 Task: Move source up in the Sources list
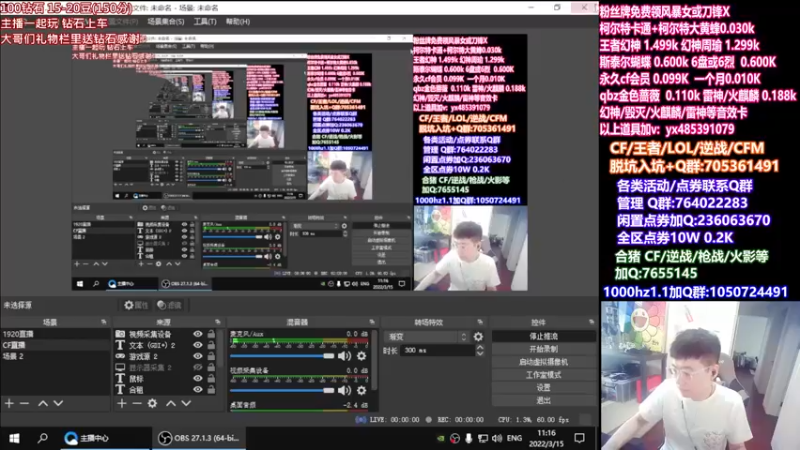(x=171, y=404)
